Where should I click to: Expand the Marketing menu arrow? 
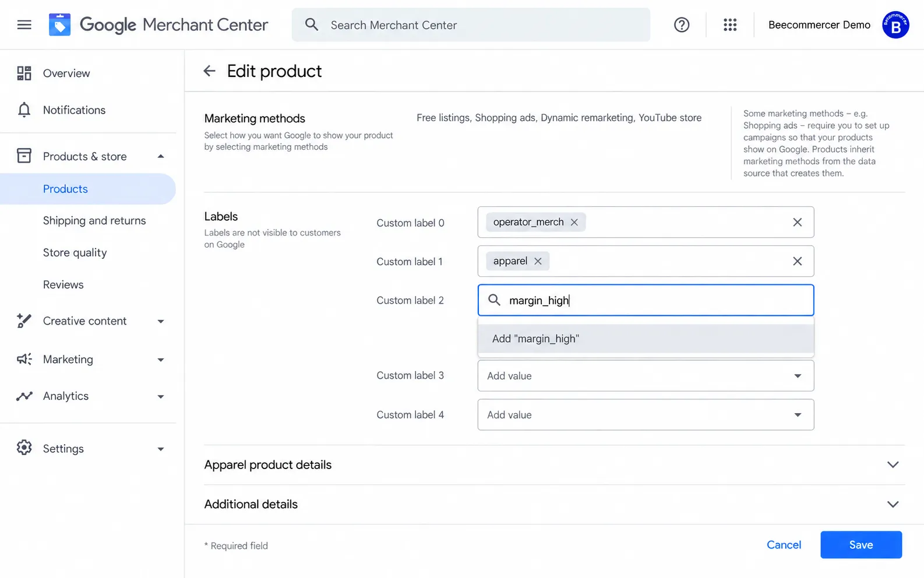pyautogui.click(x=161, y=360)
